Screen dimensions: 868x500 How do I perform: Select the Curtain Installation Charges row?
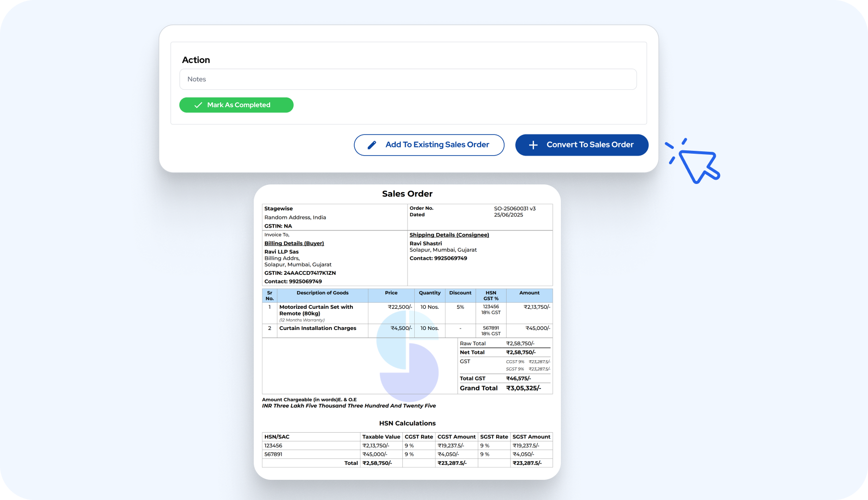coord(318,329)
